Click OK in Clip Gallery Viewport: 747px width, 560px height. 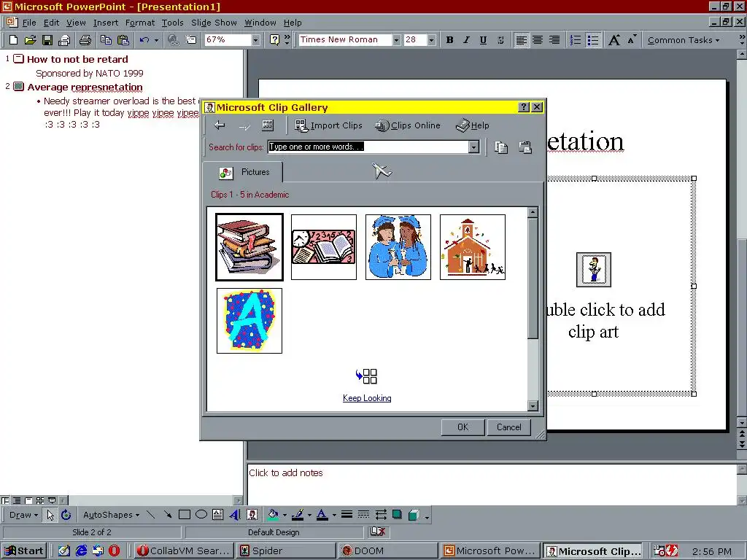pos(462,427)
